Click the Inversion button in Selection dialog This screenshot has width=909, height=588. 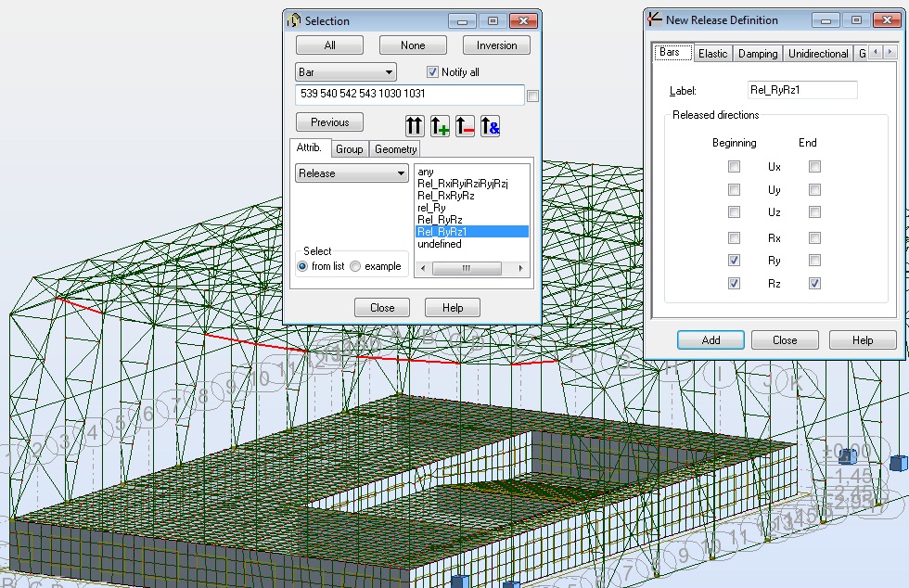coord(496,45)
